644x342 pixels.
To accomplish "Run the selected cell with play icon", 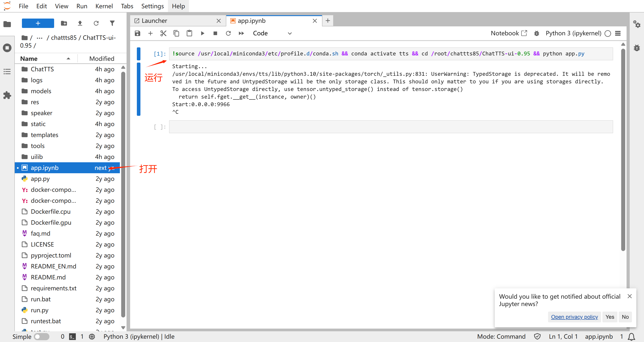I will [x=203, y=33].
